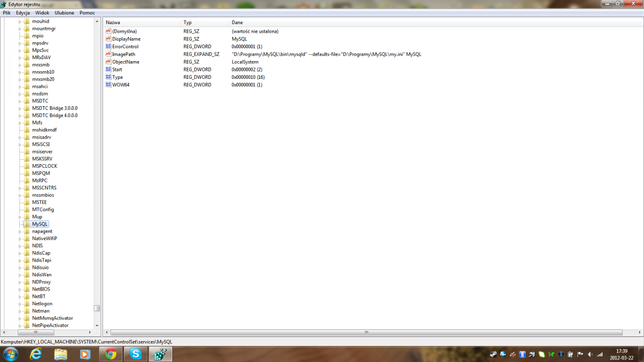644x362 pixels.
Task: Select the msiserver key
Action: 42,152
